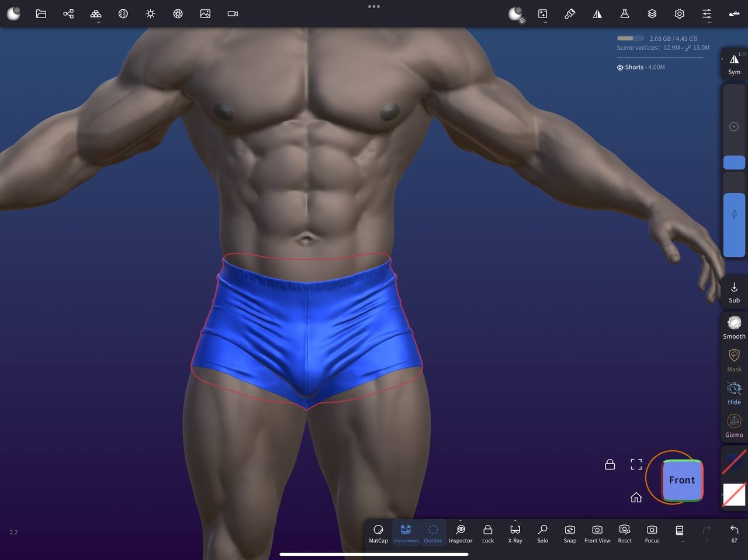
Task: Select the Smooth brush tool
Action: pos(734,327)
